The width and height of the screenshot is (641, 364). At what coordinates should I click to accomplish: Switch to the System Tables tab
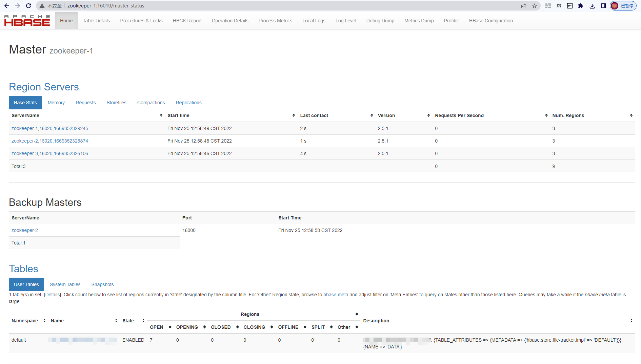click(x=65, y=284)
